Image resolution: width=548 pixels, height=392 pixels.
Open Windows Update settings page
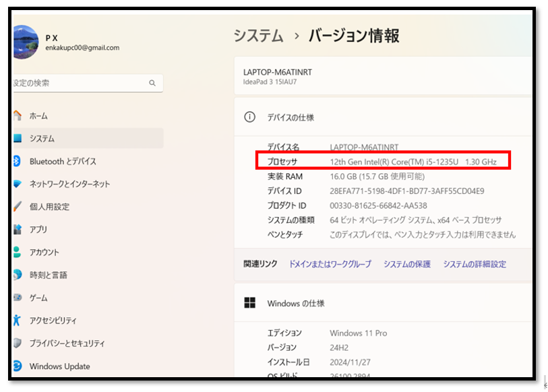point(88,366)
